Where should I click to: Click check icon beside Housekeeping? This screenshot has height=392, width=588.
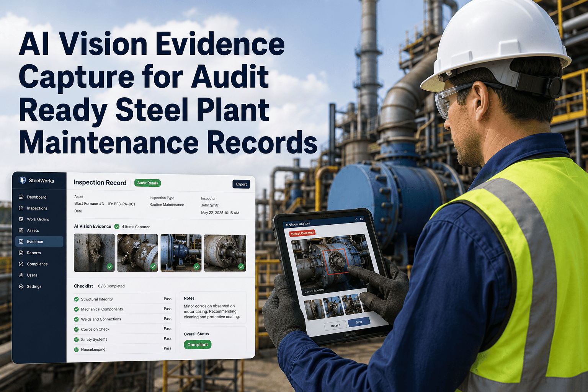tap(76, 349)
